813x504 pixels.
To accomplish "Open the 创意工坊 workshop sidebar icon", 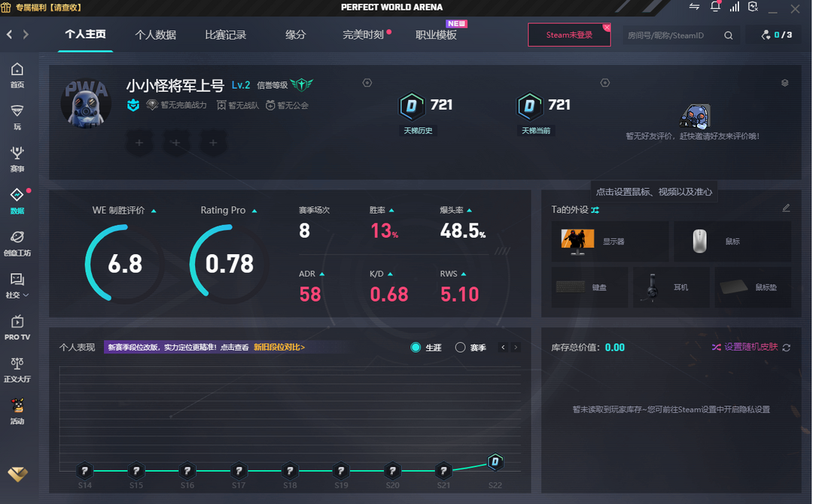I will pos(17,243).
